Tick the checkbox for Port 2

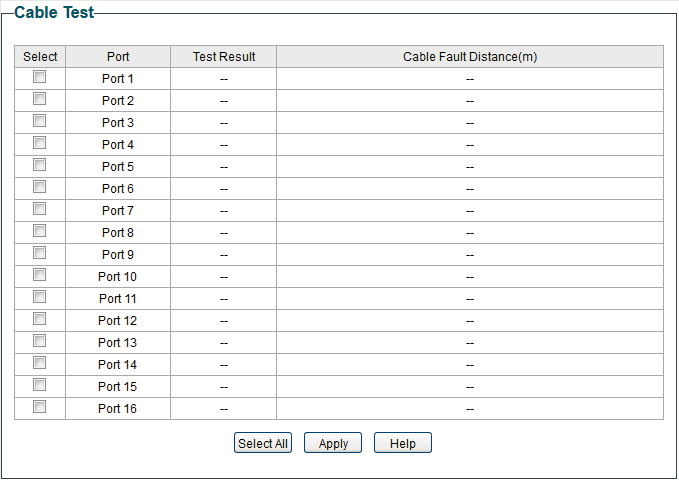coord(40,99)
